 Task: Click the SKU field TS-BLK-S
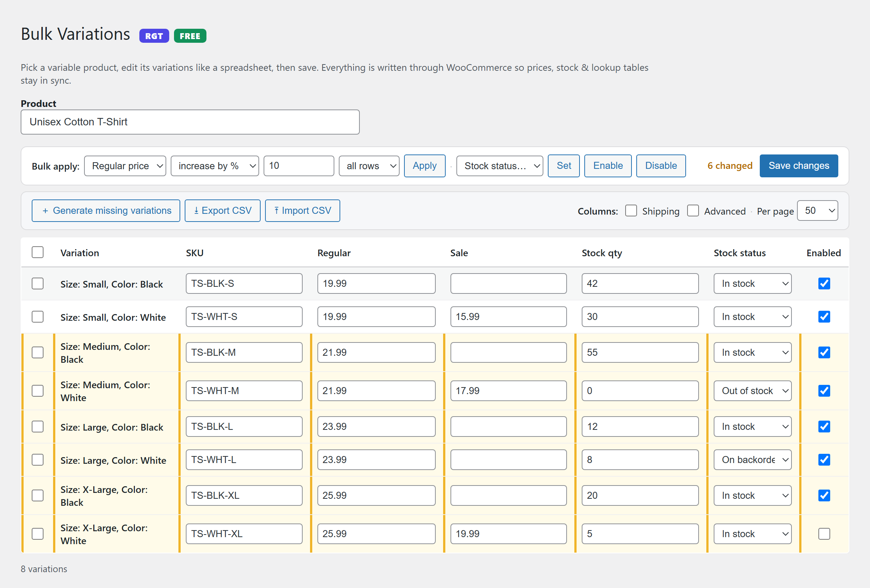(244, 284)
